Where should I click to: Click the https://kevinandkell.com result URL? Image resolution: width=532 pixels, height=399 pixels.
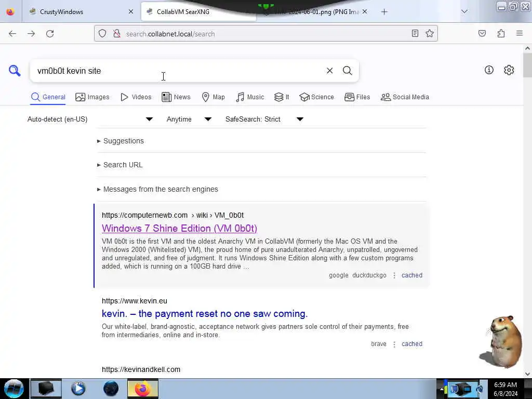tap(141, 369)
